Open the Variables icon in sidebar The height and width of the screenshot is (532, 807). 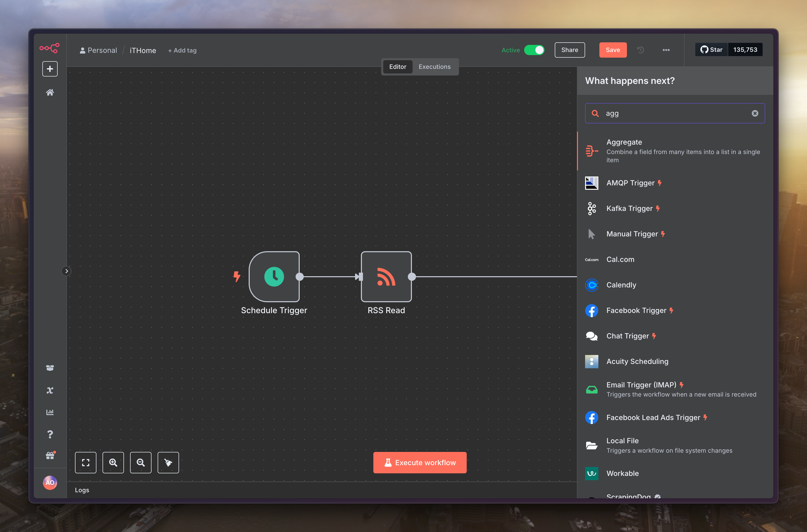click(50, 390)
